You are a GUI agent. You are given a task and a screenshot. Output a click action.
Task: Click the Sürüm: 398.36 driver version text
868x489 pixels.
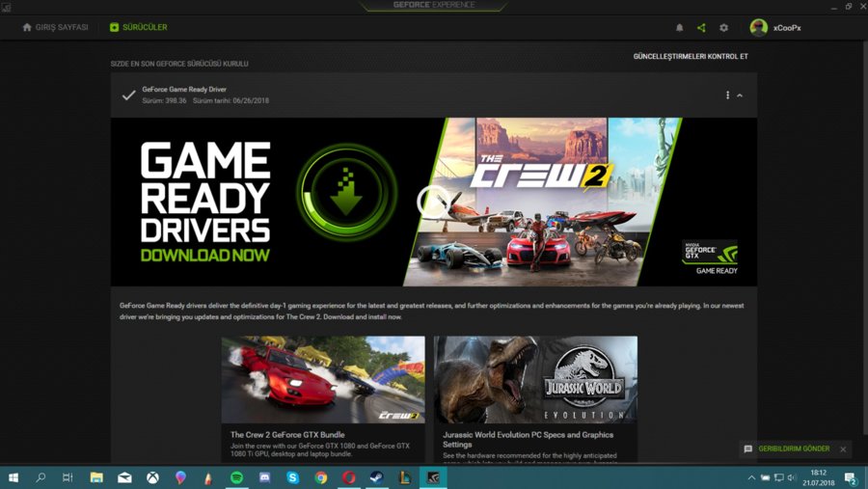[x=164, y=101]
